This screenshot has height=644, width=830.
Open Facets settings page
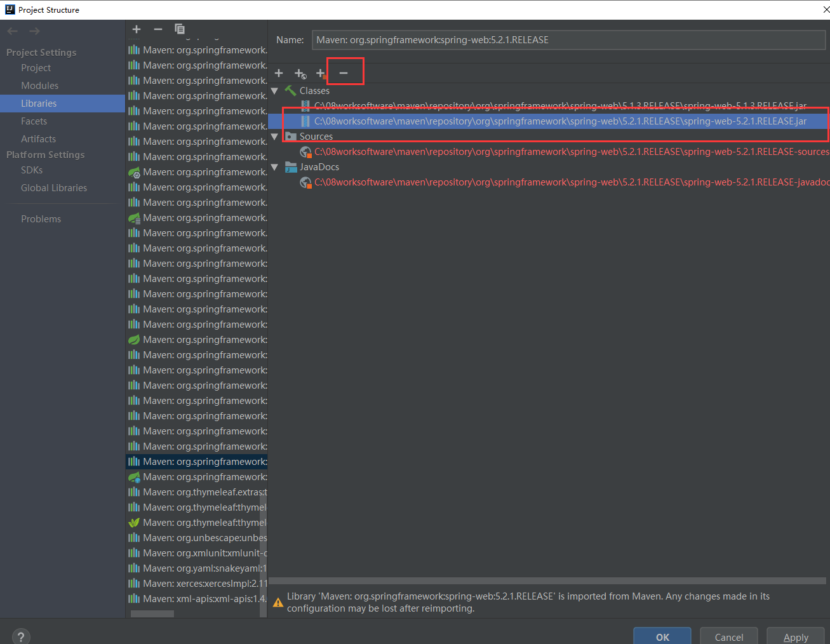tap(34, 121)
